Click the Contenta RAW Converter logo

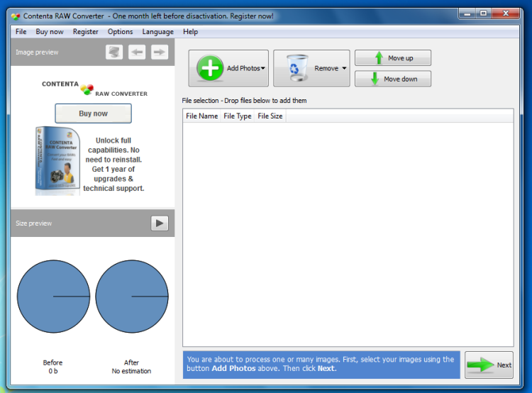click(94, 89)
